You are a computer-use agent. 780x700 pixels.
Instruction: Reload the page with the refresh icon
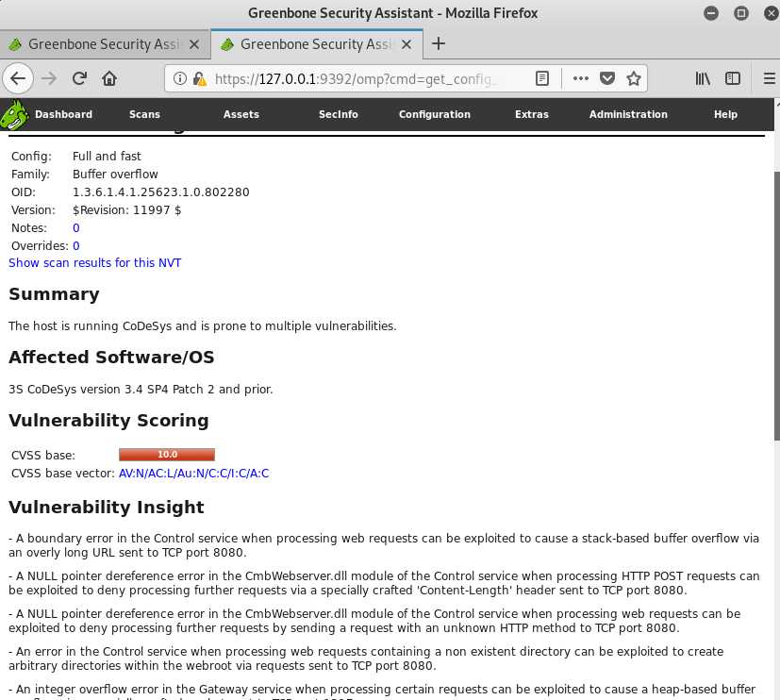(x=79, y=78)
